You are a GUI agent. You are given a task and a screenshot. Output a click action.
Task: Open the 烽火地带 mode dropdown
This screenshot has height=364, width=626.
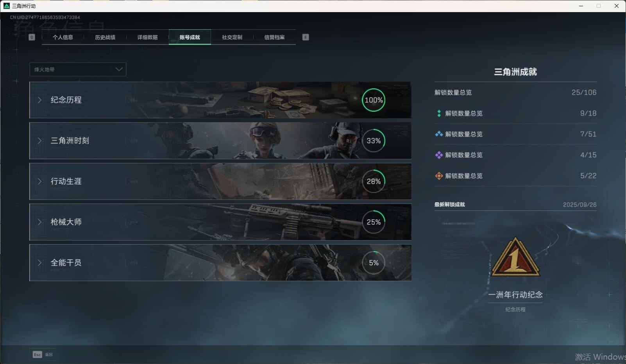click(78, 70)
